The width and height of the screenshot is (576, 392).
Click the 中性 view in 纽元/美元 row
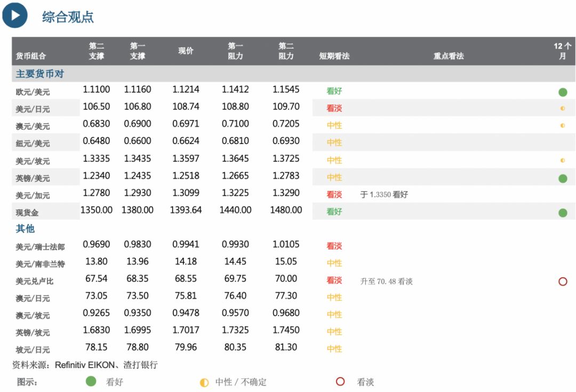coord(334,142)
